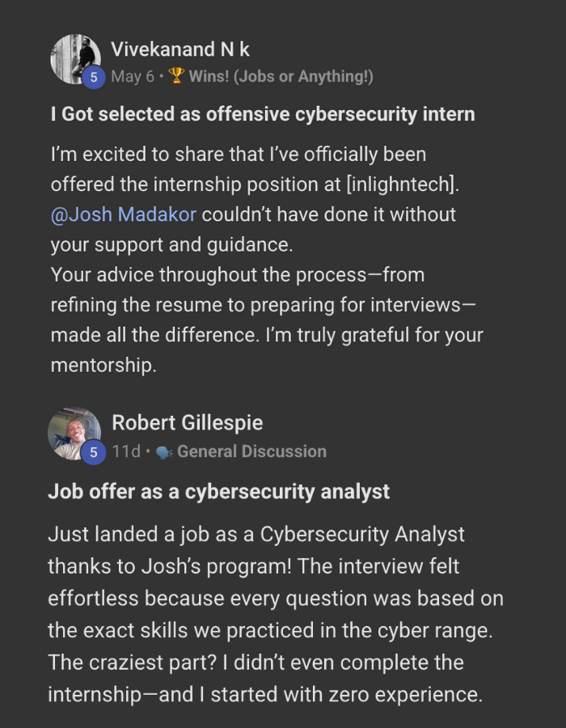Open Vivekanand N k's profile name link

(x=180, y=49)
